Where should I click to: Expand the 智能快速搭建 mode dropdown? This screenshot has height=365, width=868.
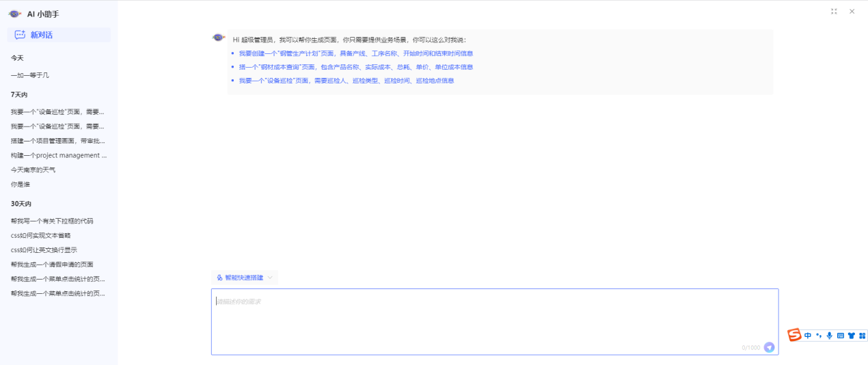(245, 278)
